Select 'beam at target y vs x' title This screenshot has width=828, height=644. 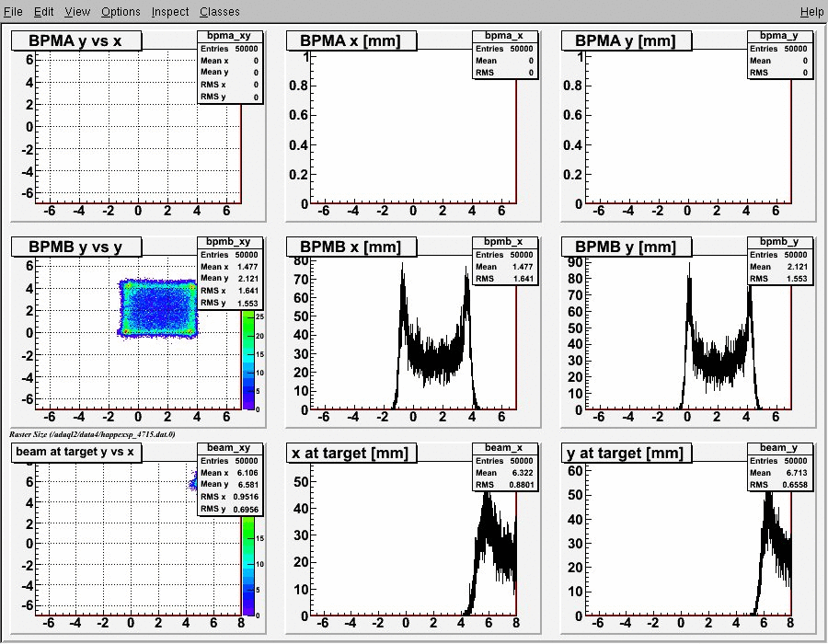(76, 453)
